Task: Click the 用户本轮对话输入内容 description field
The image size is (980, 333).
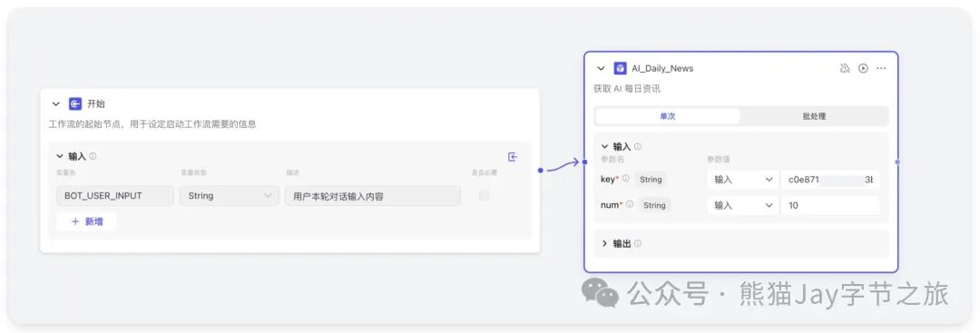Action: (373, 196)
